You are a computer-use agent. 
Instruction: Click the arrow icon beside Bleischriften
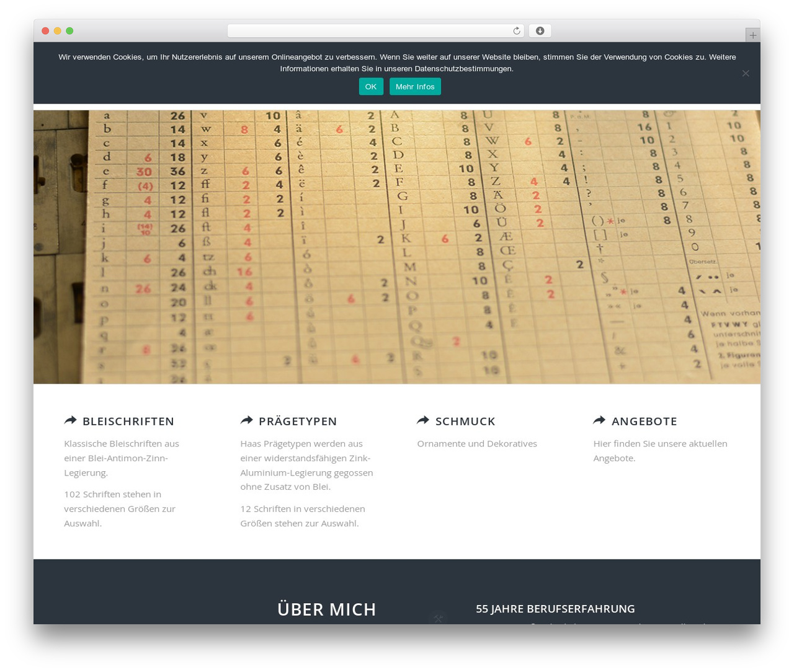coord(70,420)
